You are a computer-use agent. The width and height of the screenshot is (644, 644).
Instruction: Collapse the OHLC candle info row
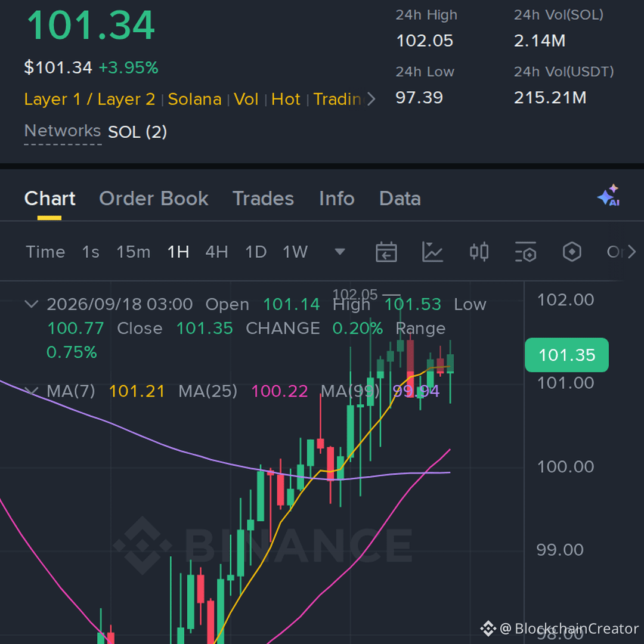[x=32, y=304]
